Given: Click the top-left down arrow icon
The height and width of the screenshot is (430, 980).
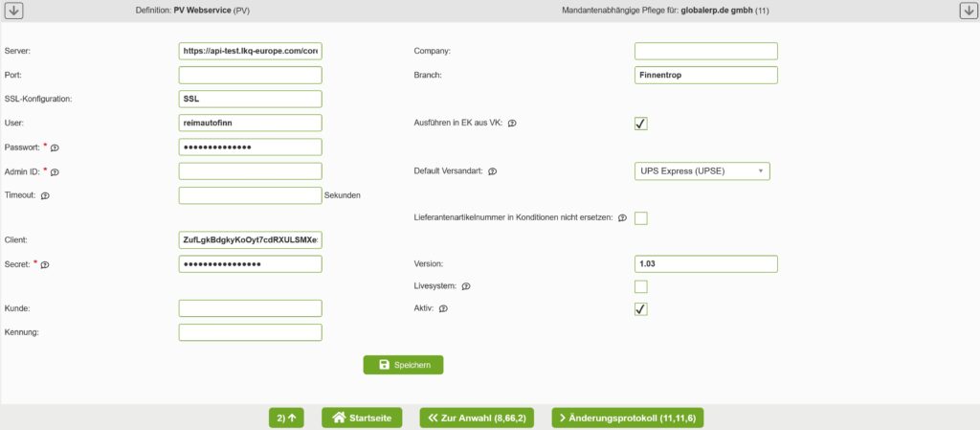Looking at the screenshot, I should (x=13, y=11).
